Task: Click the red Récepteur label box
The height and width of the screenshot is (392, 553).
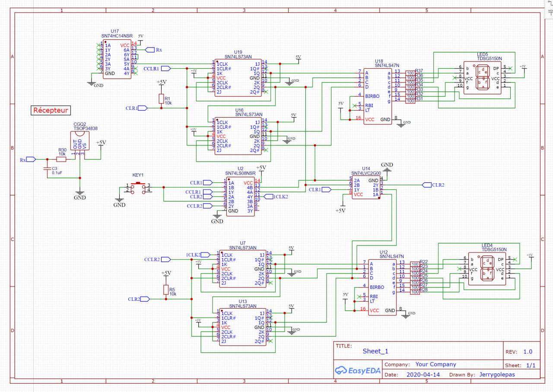Action: [x=51, y=111]
